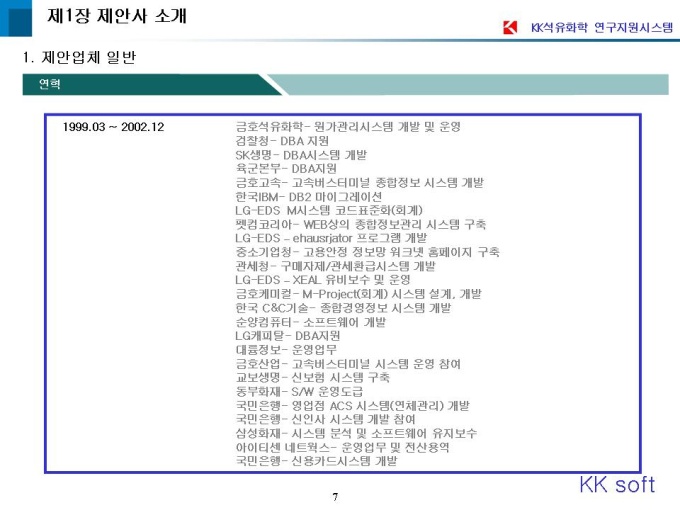This screenshot has height=510, width=680.
Task: Click the line '금호석유화학- 원가관리시스템 개발 및 운영'
Action: 348,127
